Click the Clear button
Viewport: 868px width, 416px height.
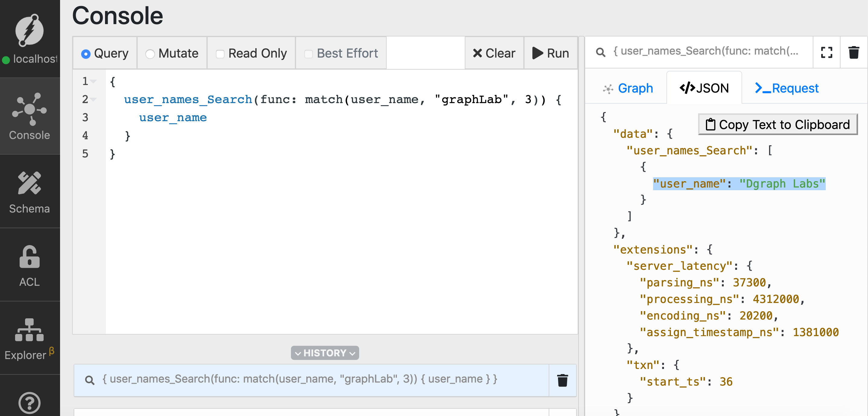[494, 53]
